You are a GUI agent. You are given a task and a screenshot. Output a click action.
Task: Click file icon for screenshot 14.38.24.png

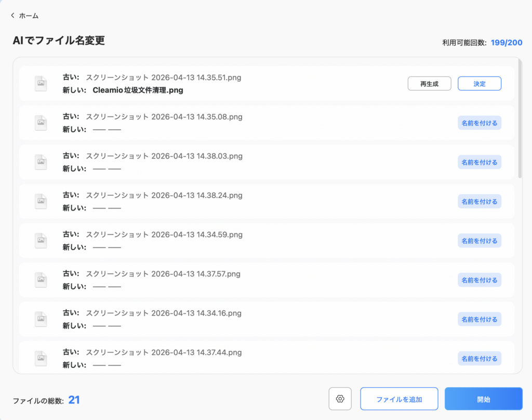click(41, 202)
